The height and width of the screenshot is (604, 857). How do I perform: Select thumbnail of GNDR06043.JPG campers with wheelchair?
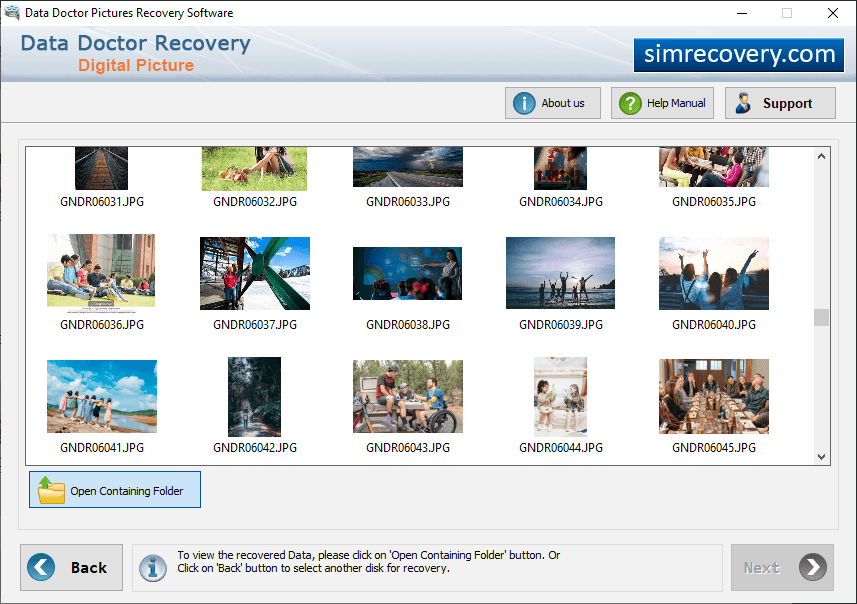click(408, 396)
